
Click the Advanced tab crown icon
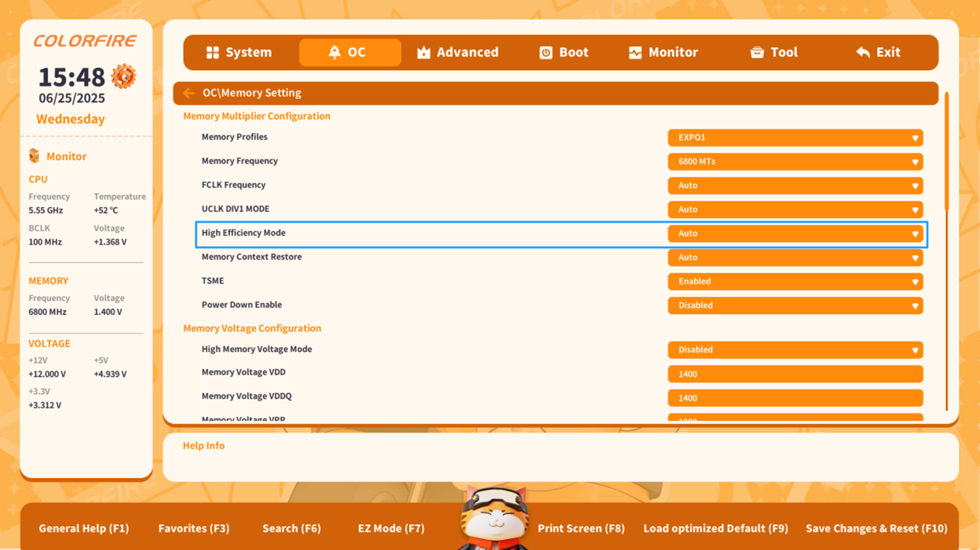[x=423, y=53]
